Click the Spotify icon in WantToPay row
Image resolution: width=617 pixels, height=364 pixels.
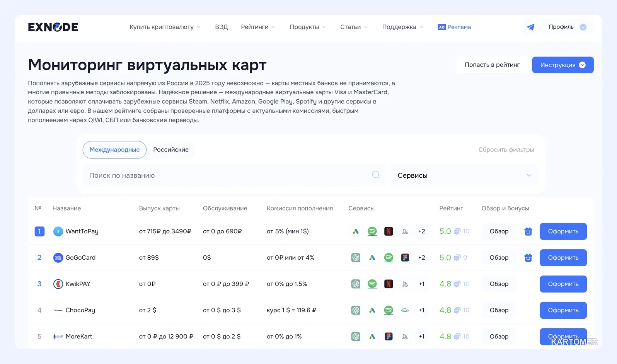[372, 231]
